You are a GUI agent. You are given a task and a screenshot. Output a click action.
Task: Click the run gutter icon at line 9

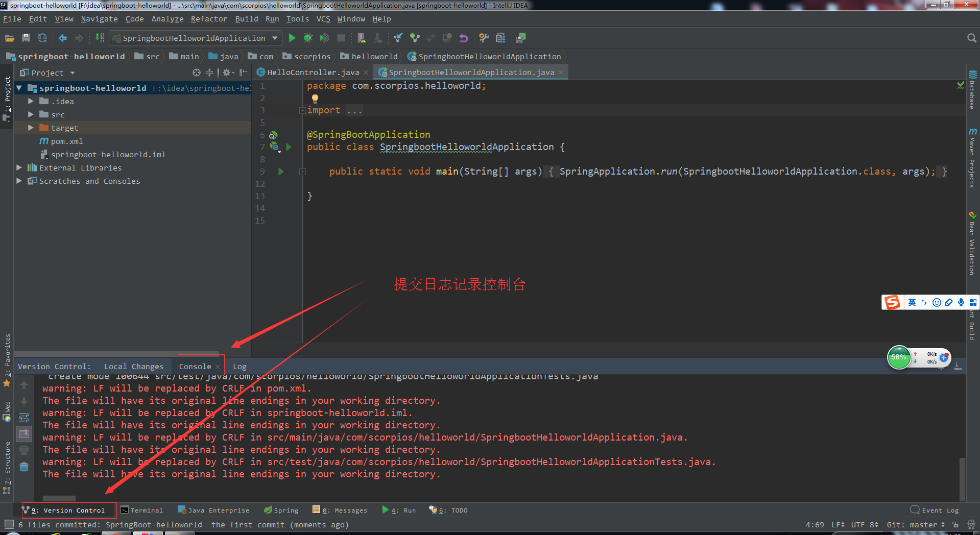281,172
